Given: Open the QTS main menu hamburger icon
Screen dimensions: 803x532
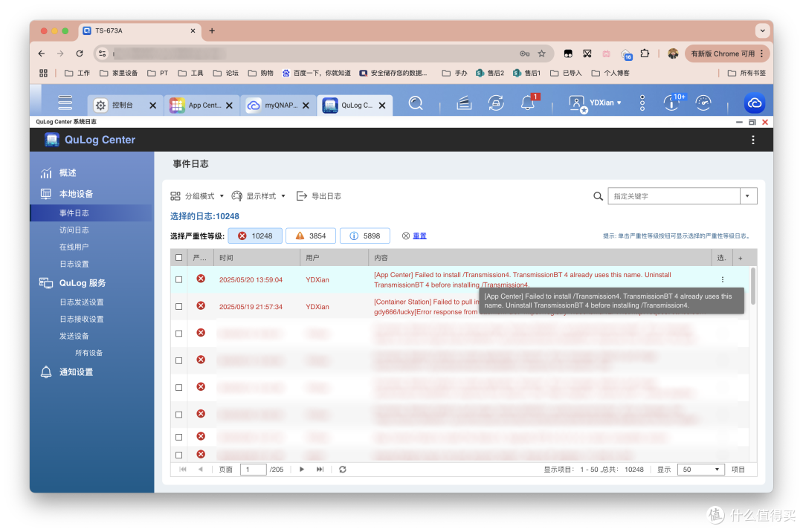Looking at the screenshot, I should tap(65, 103).
